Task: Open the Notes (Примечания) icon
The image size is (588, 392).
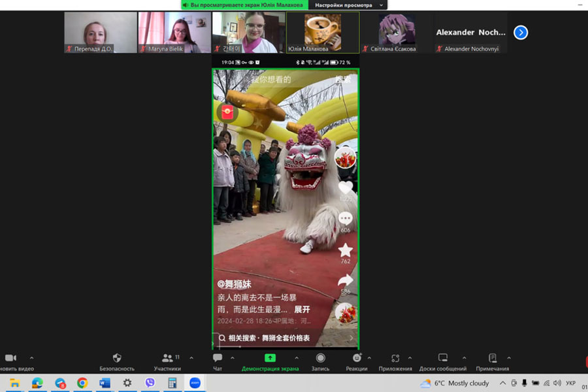Action: [493, 358]
